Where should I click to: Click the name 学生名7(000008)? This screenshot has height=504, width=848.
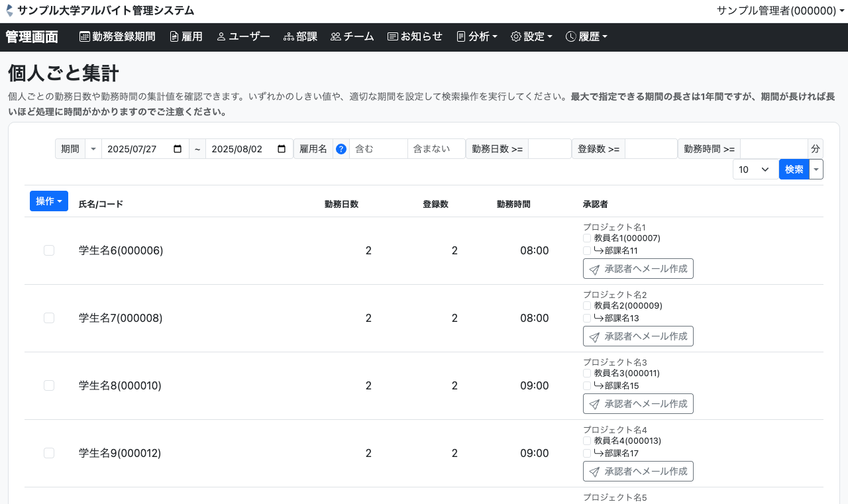(121, 318)
